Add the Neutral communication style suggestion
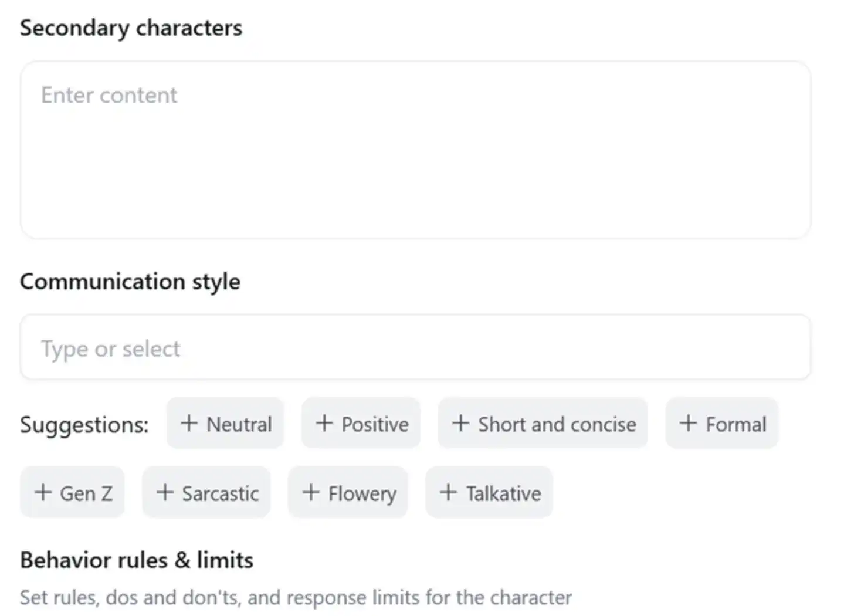Viewport: 844px width, 616px height. click(x=225, y=423)
